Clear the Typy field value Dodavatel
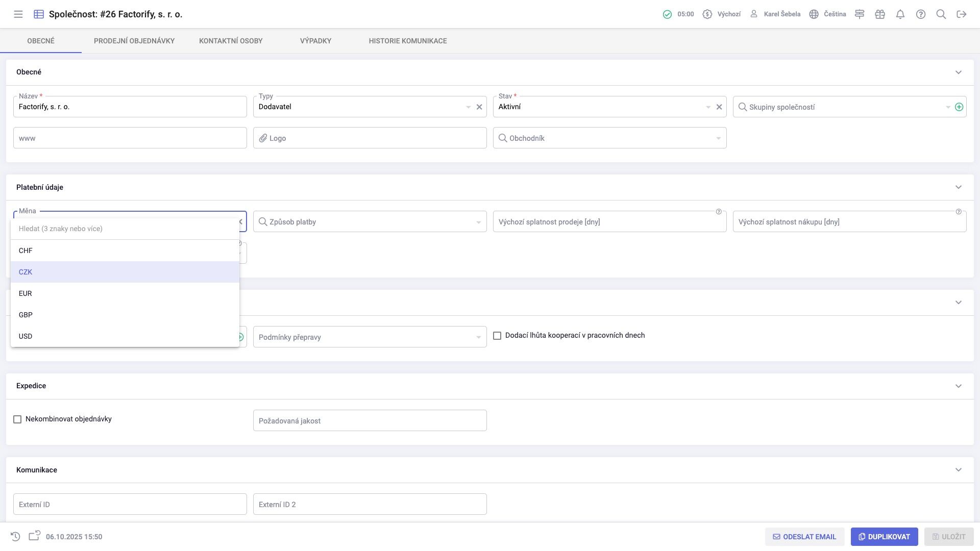This screenshot has width=980, height=551. [x=479, y=107]
